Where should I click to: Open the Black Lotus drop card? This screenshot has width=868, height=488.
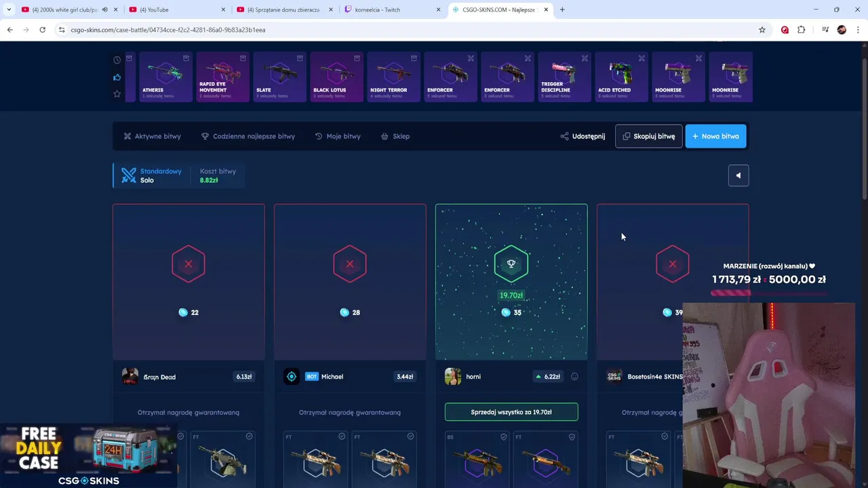(336, 77)
